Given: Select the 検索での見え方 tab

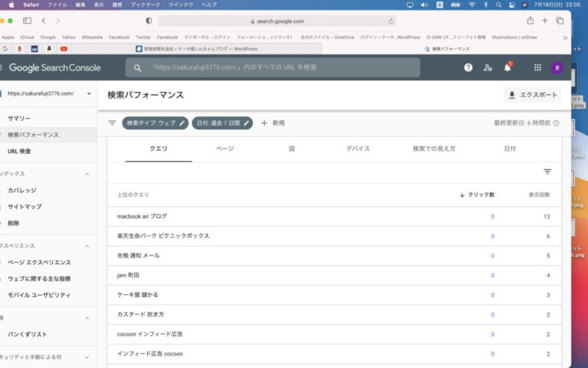Looking at the screenshot, I should 434,149.
